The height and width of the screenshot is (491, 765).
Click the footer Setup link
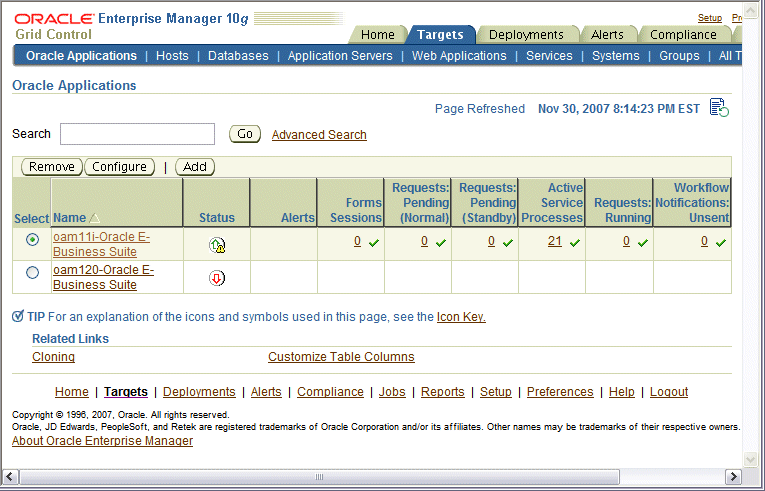point(496,392)
